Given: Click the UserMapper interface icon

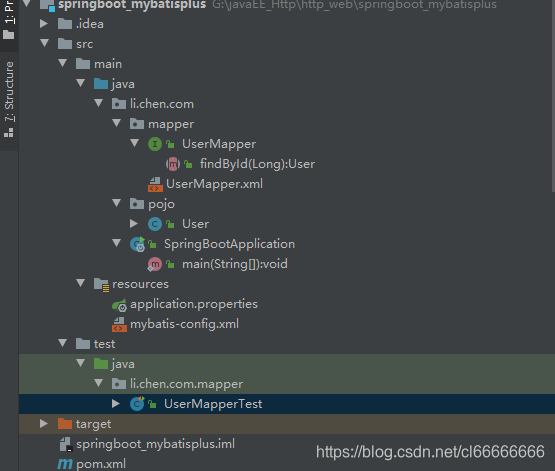Looking at the screenshot, I should 155,144.
